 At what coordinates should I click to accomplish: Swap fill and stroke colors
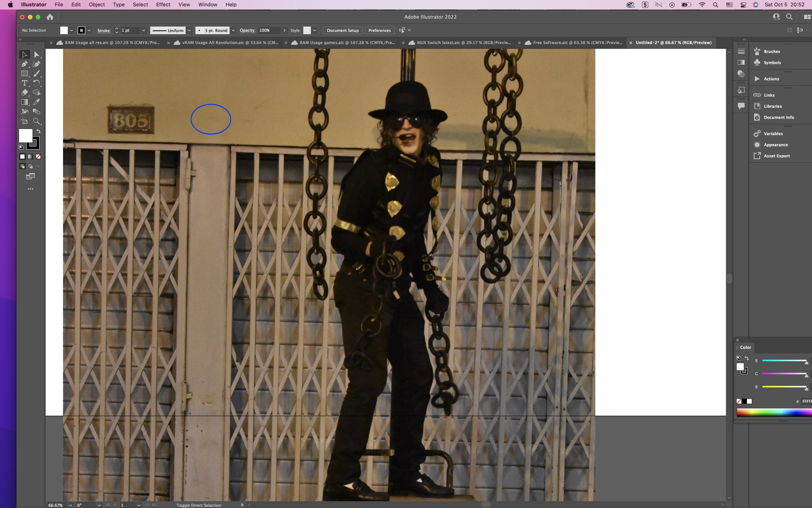tap(38, 131)
